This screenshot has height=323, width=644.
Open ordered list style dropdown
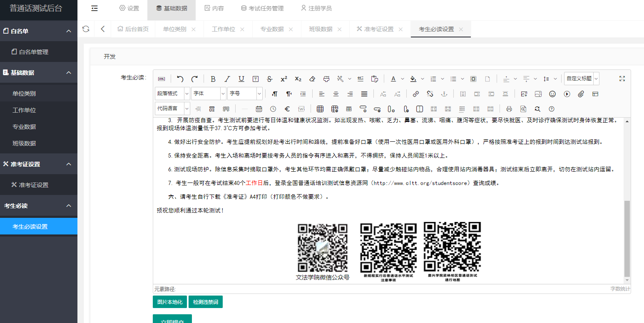click(x=443, y=79)
